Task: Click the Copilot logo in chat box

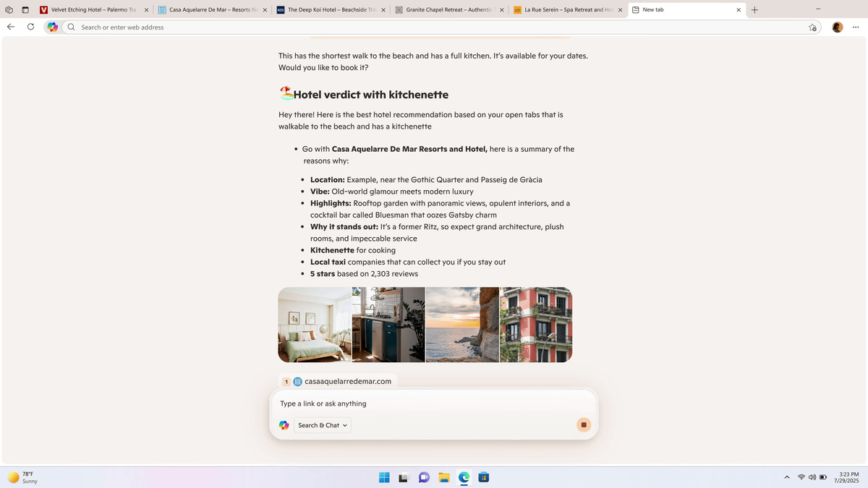Action: (284, 425)
